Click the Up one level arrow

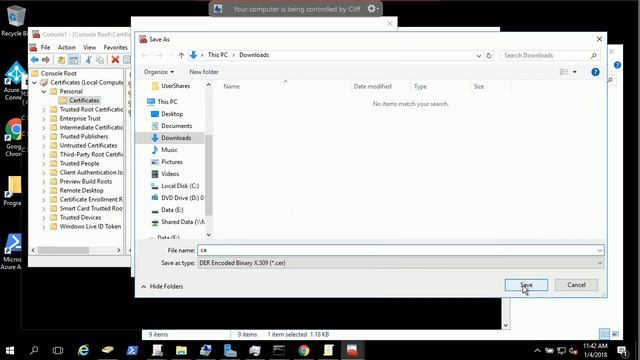(181, 56)
